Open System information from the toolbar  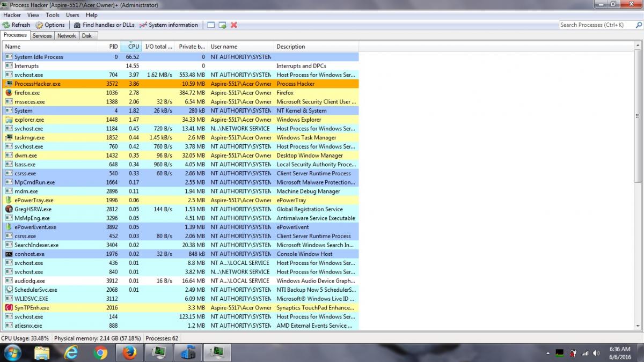[x=169, y=25]
